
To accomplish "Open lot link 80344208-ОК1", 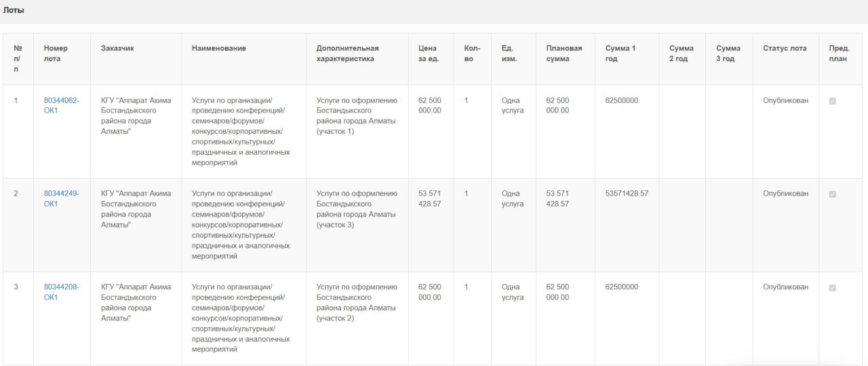I will point(61,291).
